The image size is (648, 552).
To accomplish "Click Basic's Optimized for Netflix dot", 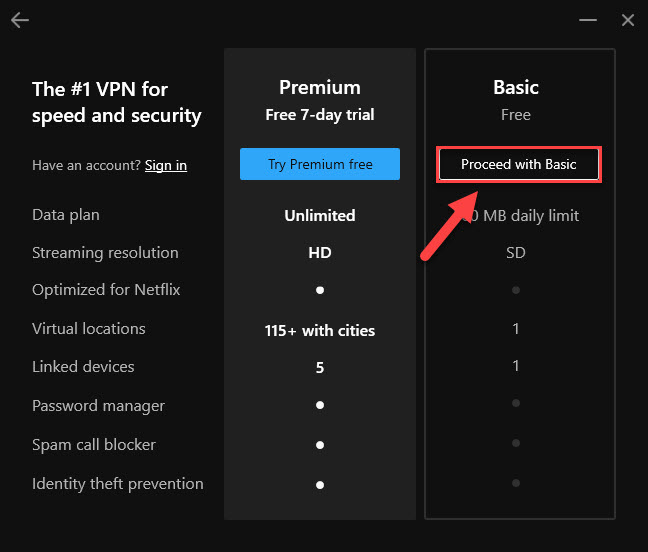I will [516, 290].
